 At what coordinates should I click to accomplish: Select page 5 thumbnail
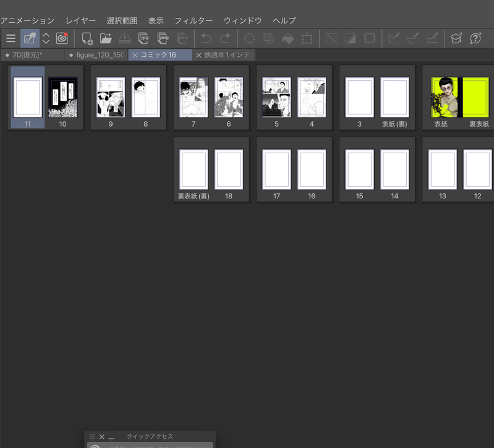point(276,97)
